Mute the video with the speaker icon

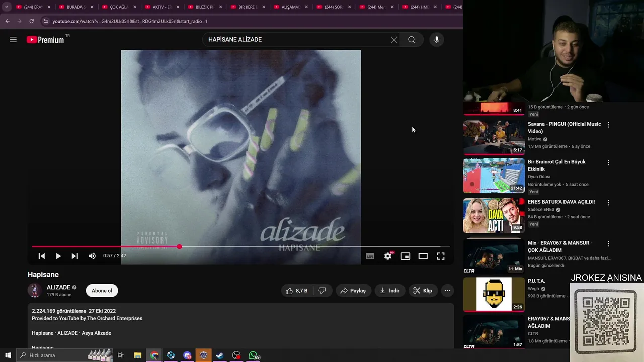[x=92, y=256]
